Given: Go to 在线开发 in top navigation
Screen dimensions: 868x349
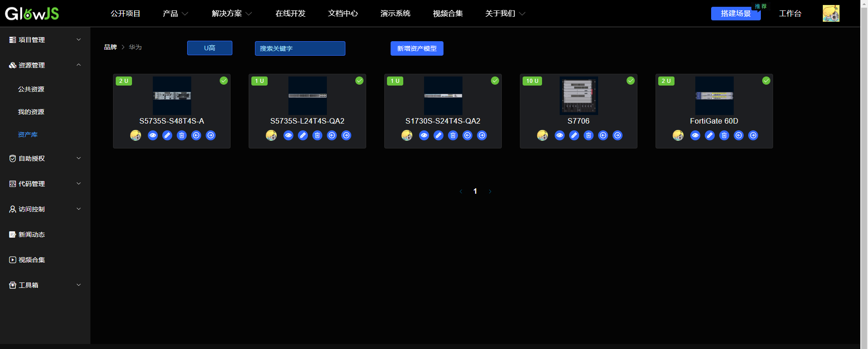Looking at the screenshot, I should (x=291, y=14).
